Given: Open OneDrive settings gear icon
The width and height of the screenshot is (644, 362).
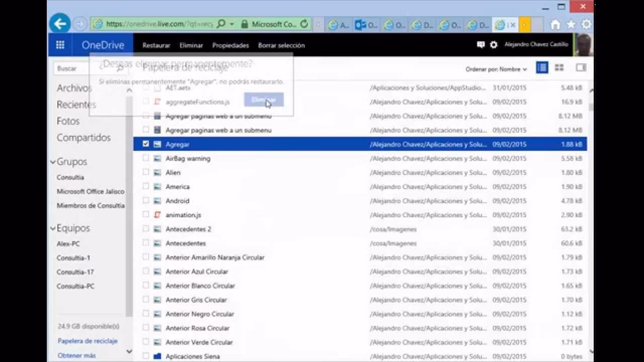Looking at the screenshot, I should [494, 45].
